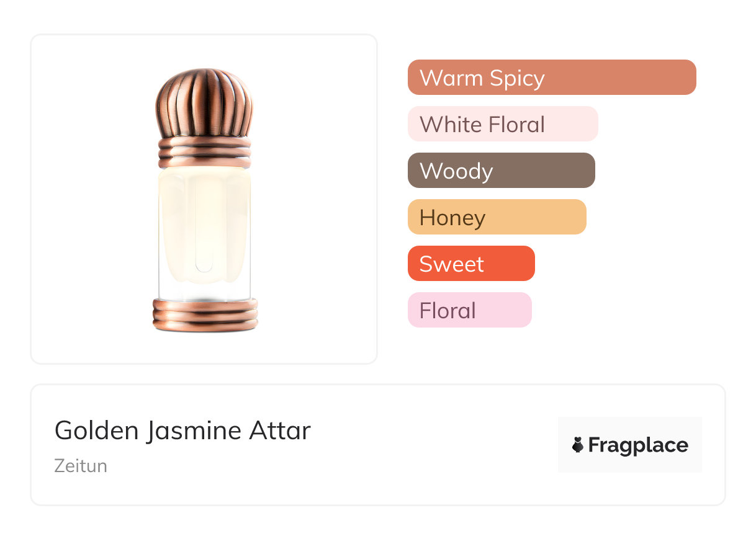This screenshot has width=756, height=536.
Task: Click the 'Spicy' word in the top bar
Action: point(517,78)
